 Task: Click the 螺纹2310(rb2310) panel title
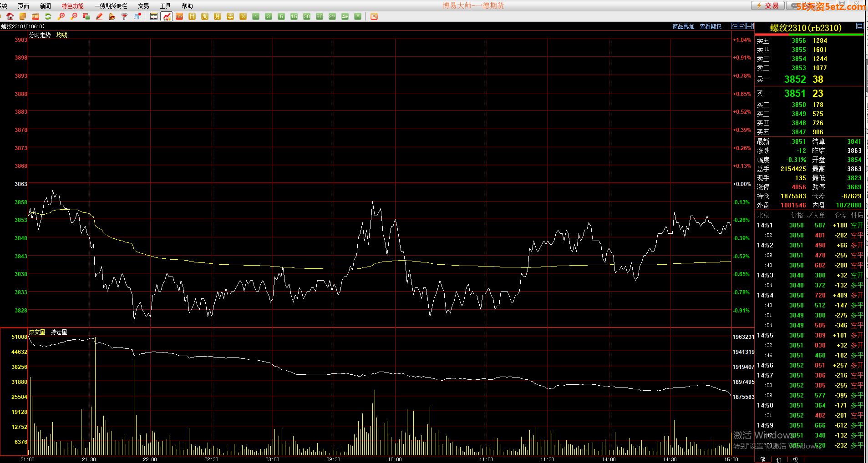806,28
